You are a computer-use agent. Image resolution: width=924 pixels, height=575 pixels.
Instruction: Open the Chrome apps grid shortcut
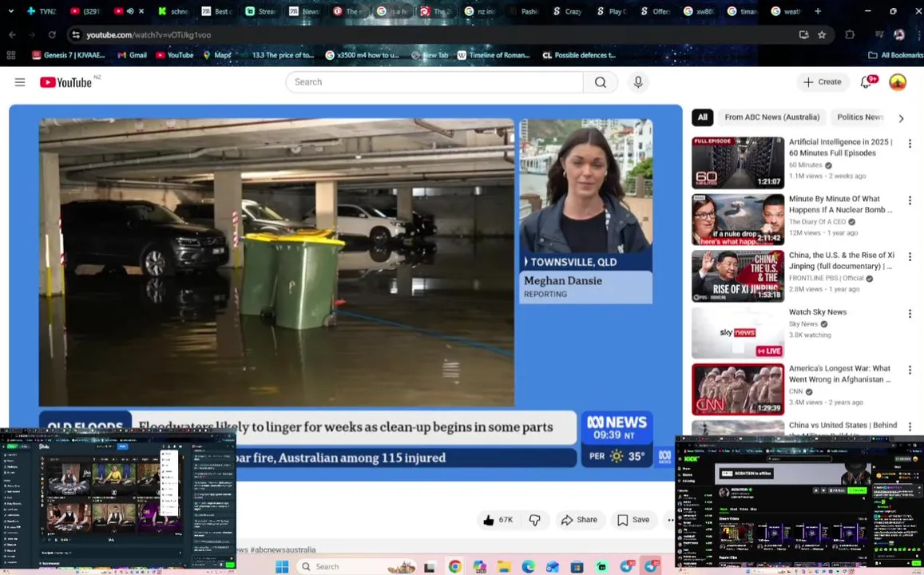pyautogui.click(x=10, y=55)
